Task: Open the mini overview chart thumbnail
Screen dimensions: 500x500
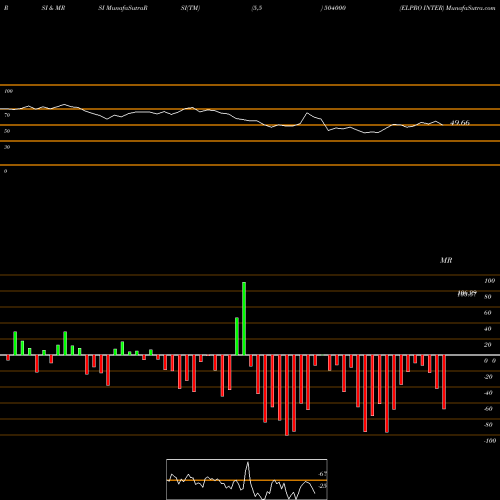Action: click(x=247, y=479)
